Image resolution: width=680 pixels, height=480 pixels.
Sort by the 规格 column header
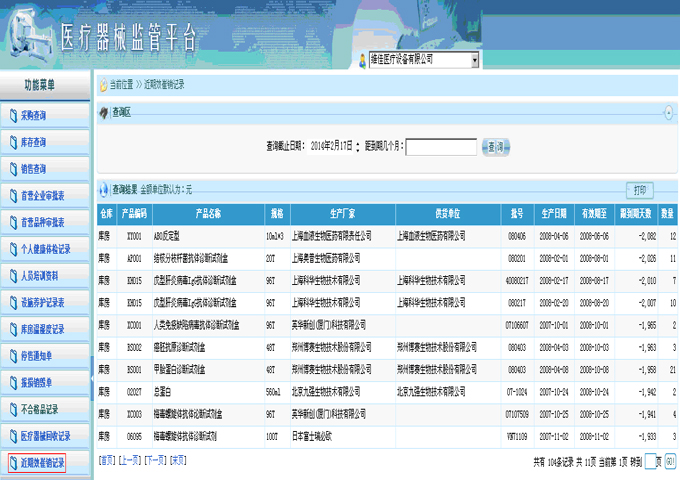(x=278, y=214)
